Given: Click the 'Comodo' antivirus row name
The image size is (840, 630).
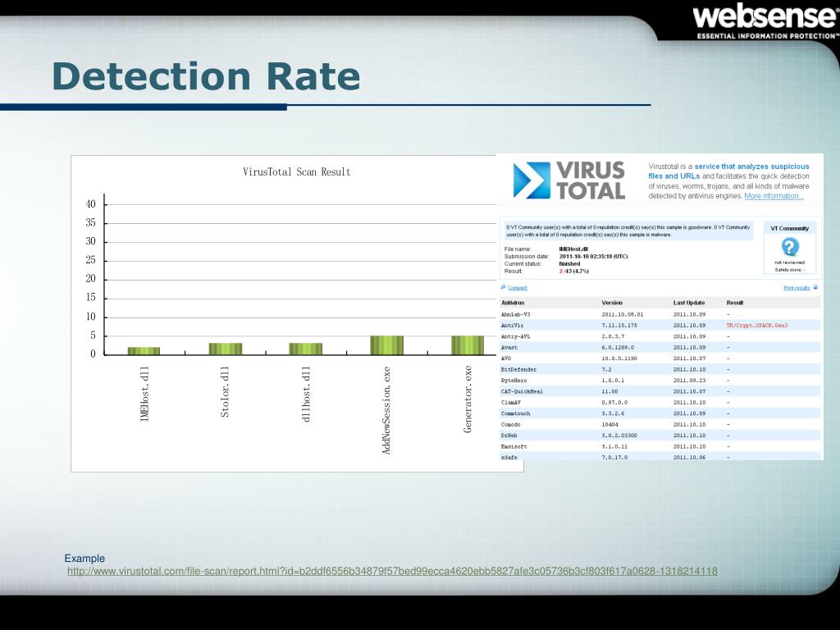Looking at the screenshot, I should pyautogui.click(x=510, y=424).
